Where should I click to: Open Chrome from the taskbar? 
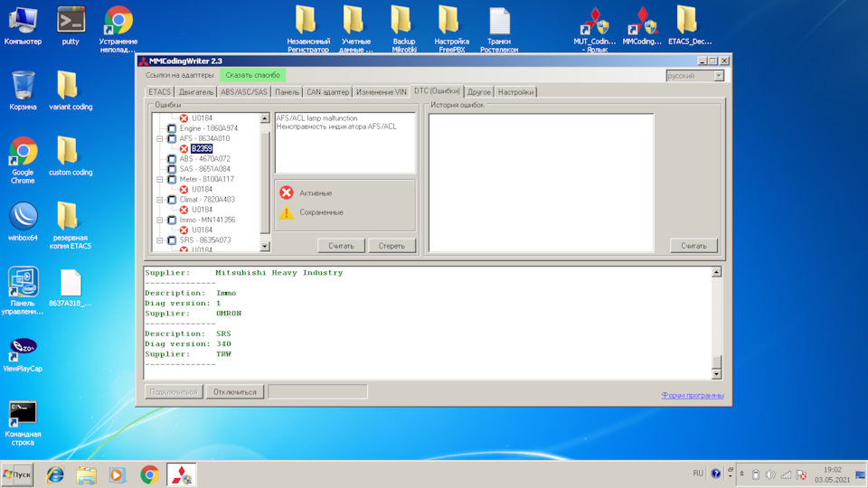[149, 474]
